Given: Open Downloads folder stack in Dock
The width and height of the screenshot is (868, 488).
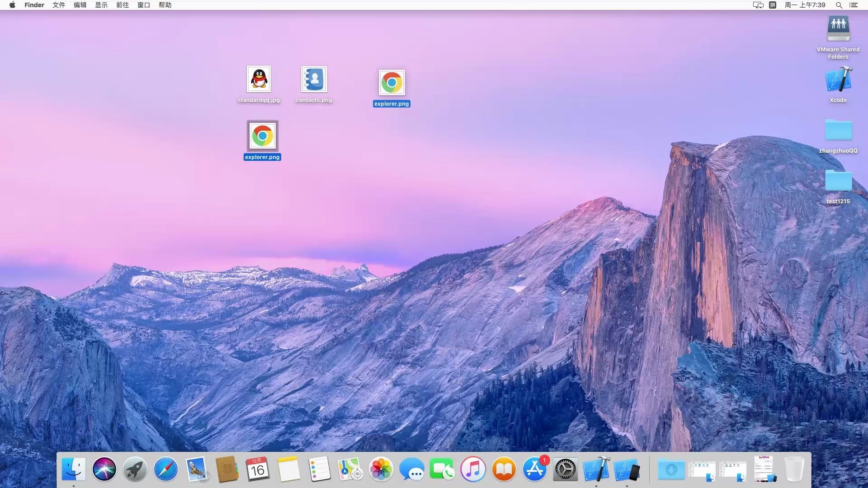Looking at the screenshot, I should [x=671, y=469].
